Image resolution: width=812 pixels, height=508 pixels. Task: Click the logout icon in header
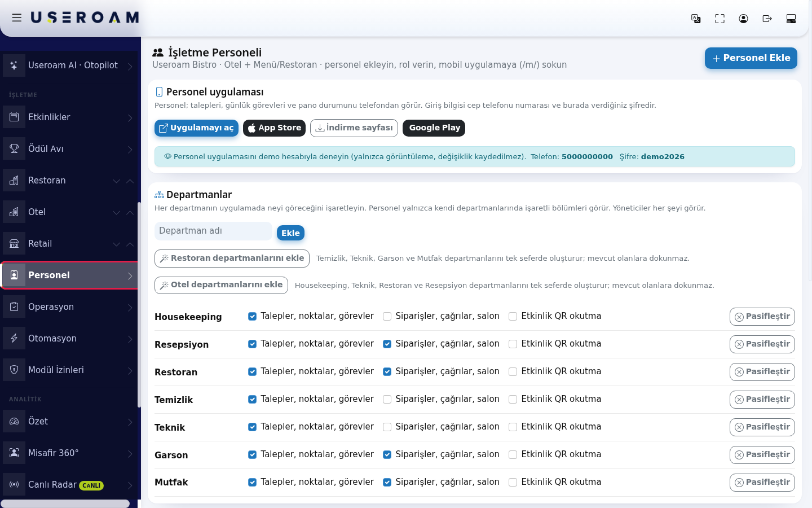[767, 19]
